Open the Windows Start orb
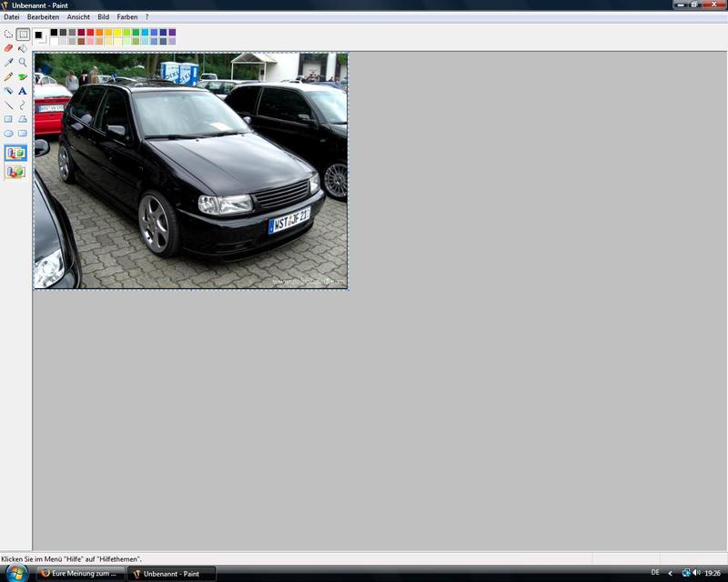 tap(16, 573)
